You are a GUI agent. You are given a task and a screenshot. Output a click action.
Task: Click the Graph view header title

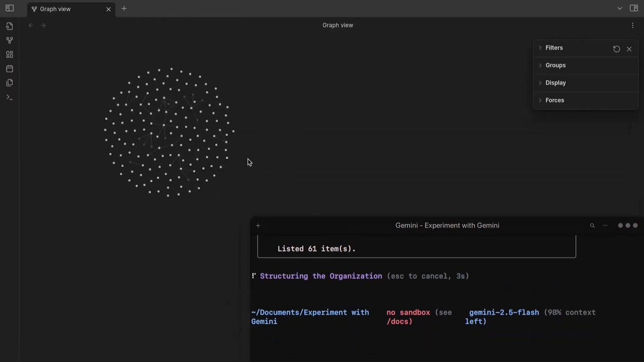click(338, 25)
